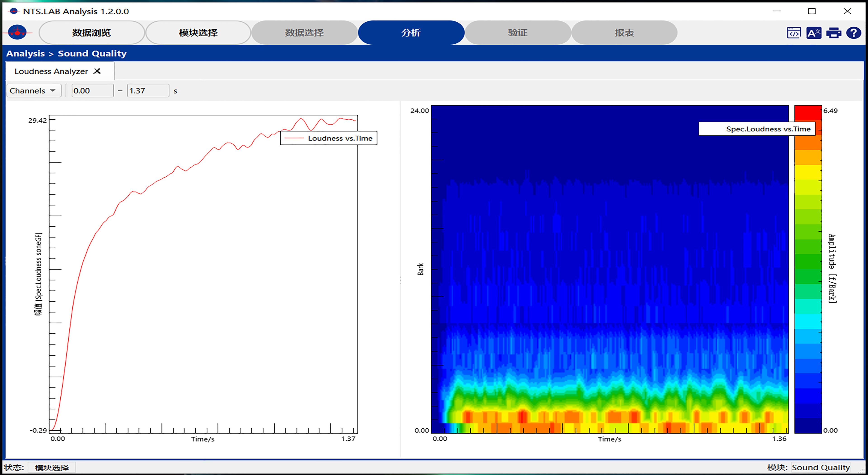This screenshot has height=475, width=868.
Task: Expand the Channels dropdown
Action: pyautogui.click(x=33, y=91)
